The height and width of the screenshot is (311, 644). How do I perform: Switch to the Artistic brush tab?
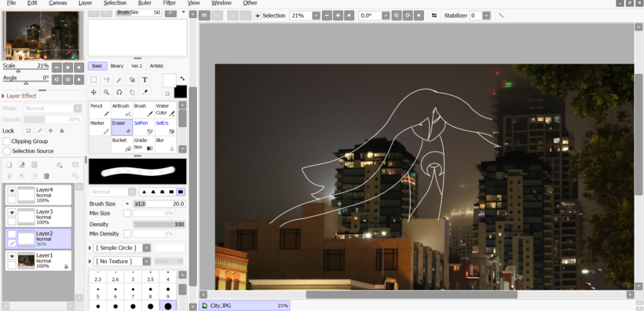(x=157, y=66)
